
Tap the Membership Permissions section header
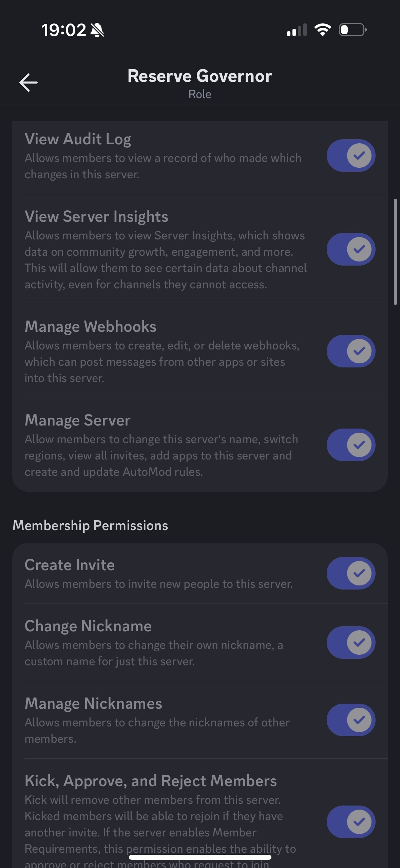coord(90,526)
